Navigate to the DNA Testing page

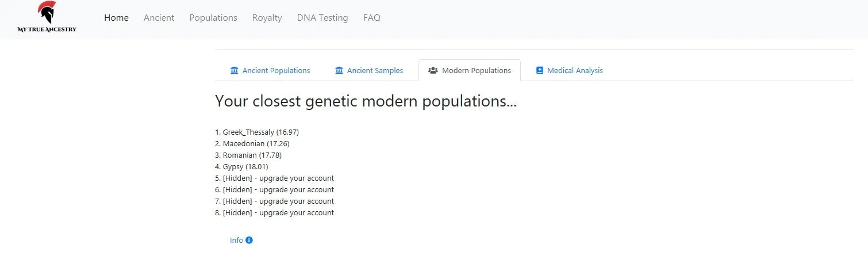point(322,18)
